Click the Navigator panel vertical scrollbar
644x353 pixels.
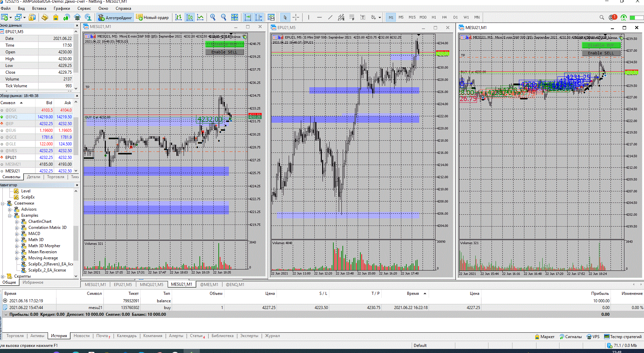coord(76,234)
